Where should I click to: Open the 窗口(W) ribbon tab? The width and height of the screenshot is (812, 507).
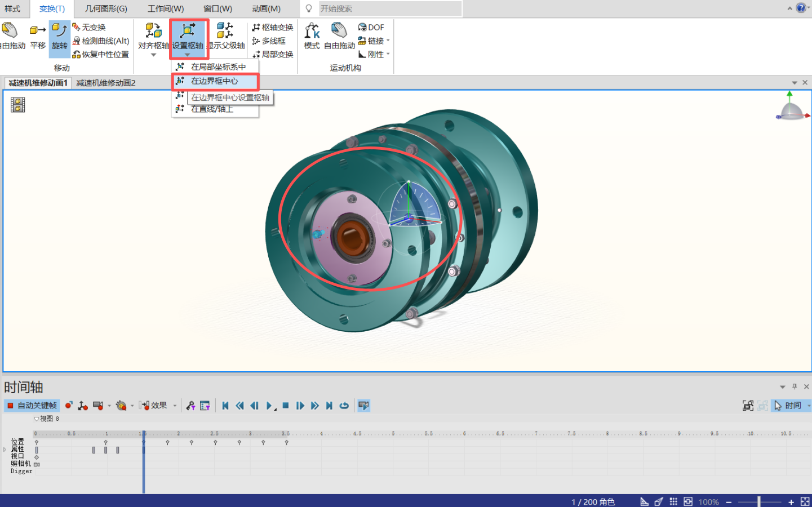click(218, 8)
